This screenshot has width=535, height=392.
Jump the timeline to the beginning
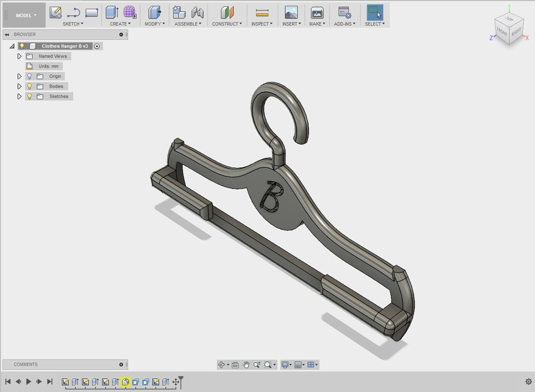[8, 382]
